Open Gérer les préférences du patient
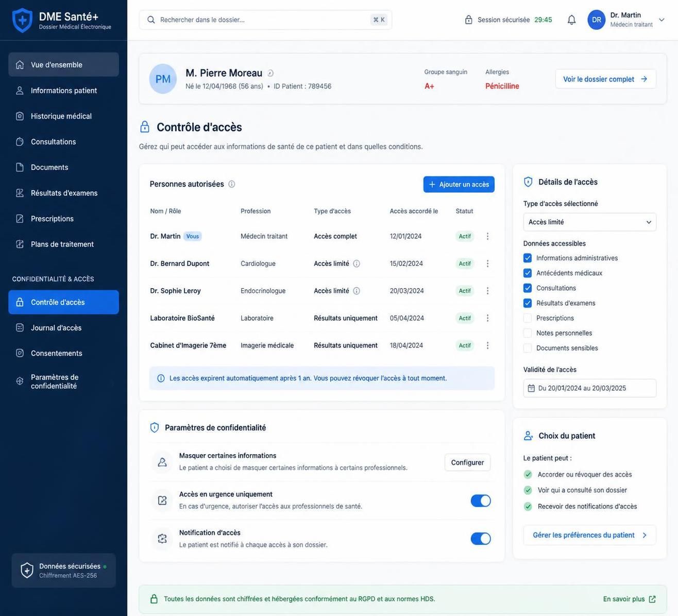 [x=589, y=535]
